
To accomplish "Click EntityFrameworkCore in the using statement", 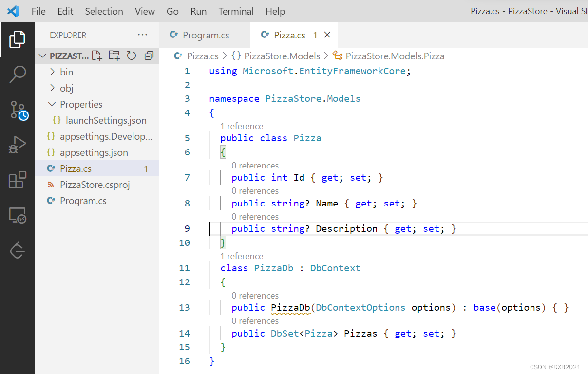I will (x=352, y=71).
